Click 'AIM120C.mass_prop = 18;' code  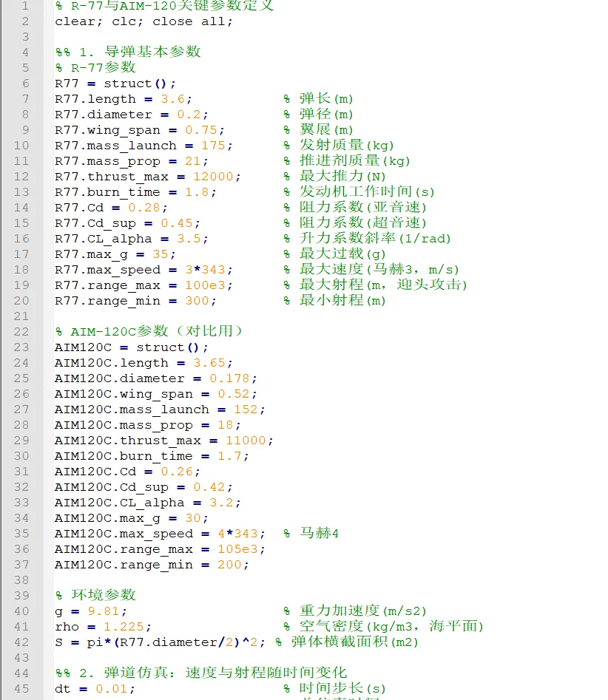148,425
